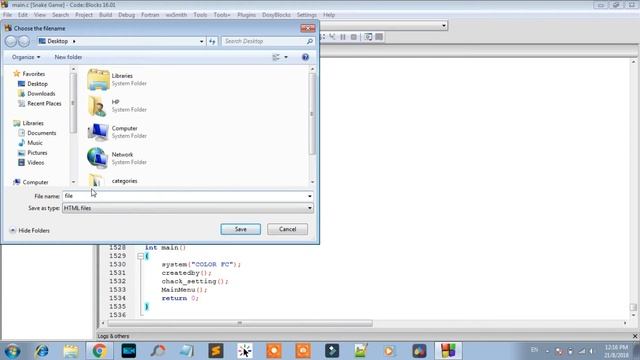The image size is (640, 360).
Task: Open the Computer system folder icon in file list
Action: (98, 132)
